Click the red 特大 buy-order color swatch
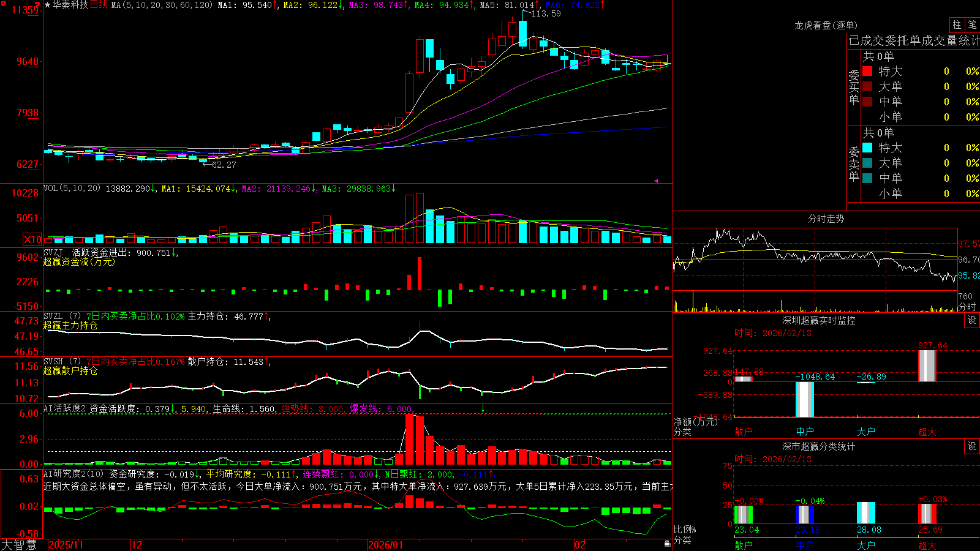 point(867,71)
